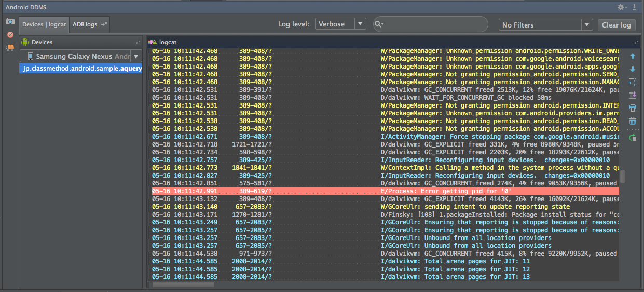Select 'Total arena pages for JIT: 12' line
The height and width of the screenshot is (292, 644).
(x=386, y=269)
